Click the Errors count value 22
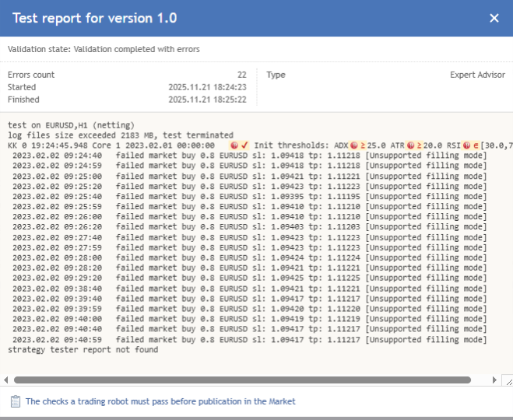 (241, 75)
